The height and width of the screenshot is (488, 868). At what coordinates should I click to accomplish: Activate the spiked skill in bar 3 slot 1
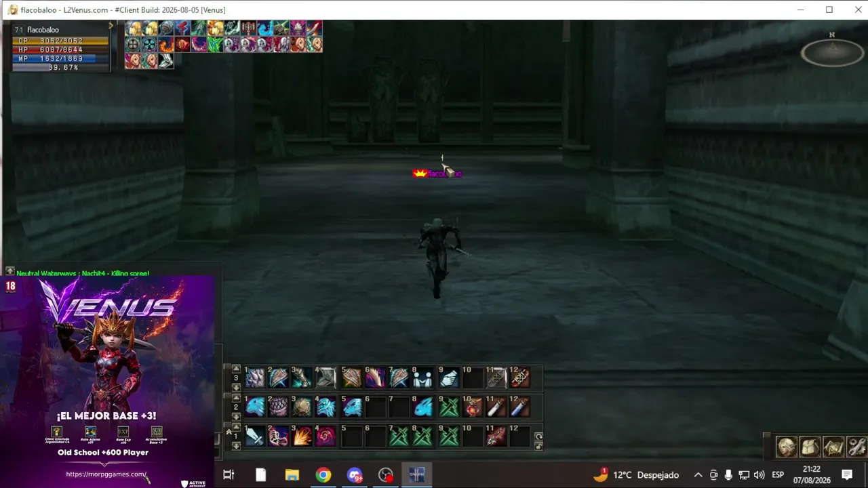[x=255, y=378]
